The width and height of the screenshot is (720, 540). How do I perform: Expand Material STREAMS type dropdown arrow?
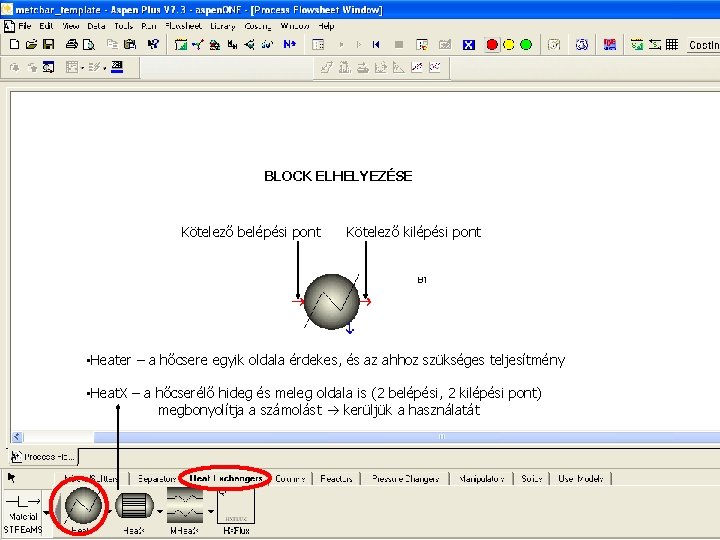(46, 512)
